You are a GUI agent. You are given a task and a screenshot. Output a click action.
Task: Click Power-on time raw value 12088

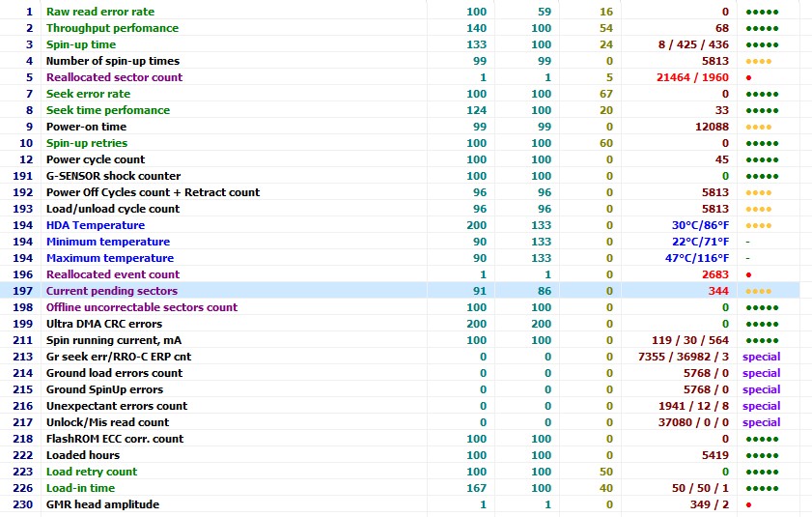click(x=712, y=127)
